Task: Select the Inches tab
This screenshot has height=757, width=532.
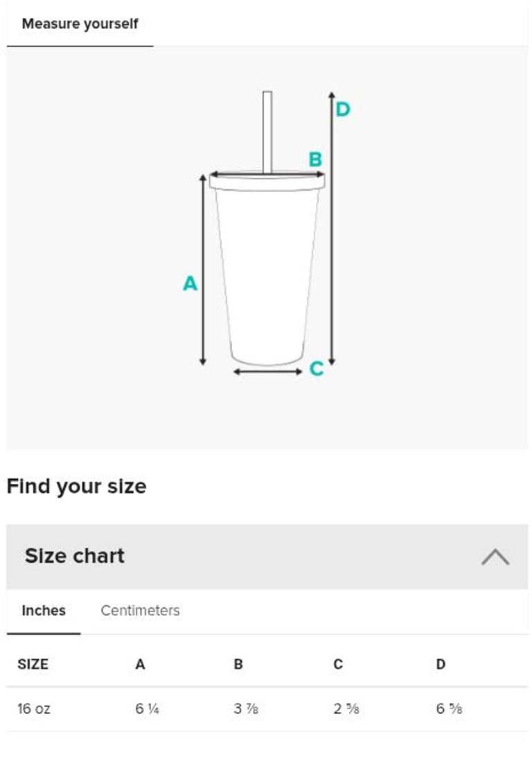Action: click(44, 611)
